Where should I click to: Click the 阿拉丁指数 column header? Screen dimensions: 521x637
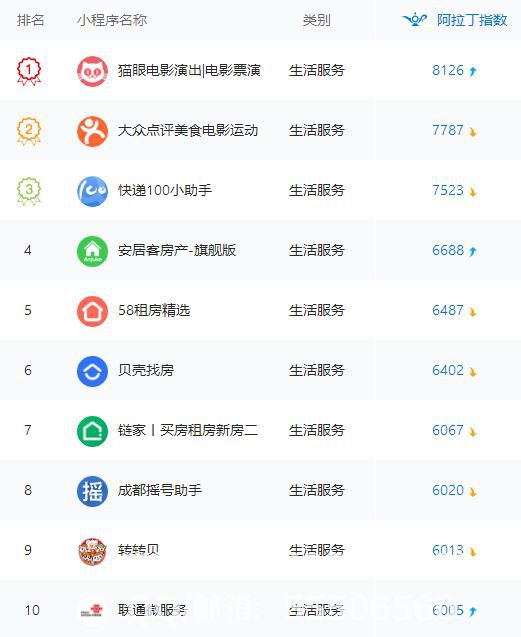[x=472, y=20]
